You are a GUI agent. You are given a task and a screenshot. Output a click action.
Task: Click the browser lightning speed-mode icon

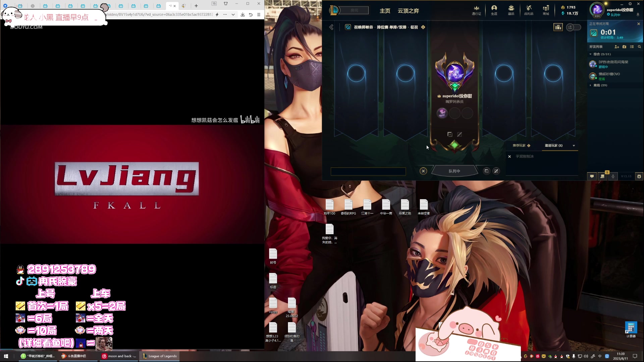point(217,14)
